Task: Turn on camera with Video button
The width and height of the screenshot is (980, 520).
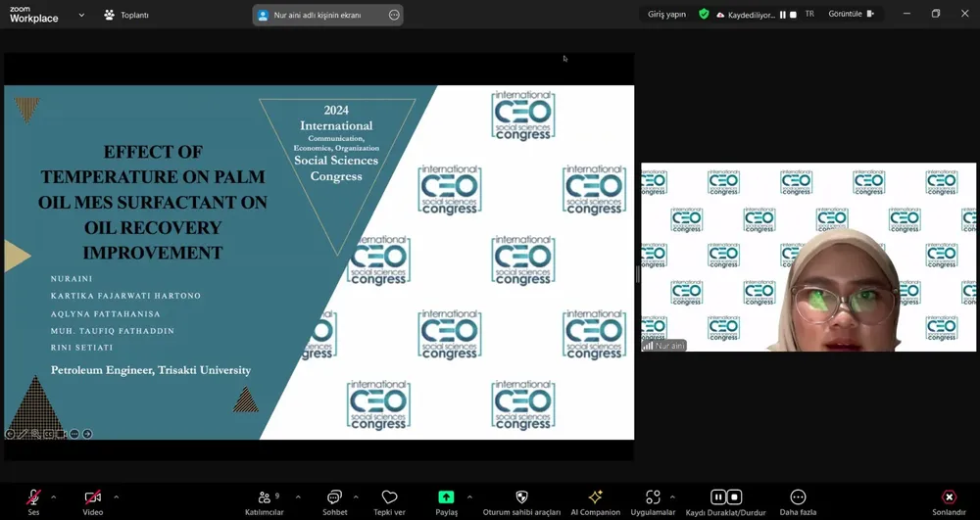Action: 92,497
